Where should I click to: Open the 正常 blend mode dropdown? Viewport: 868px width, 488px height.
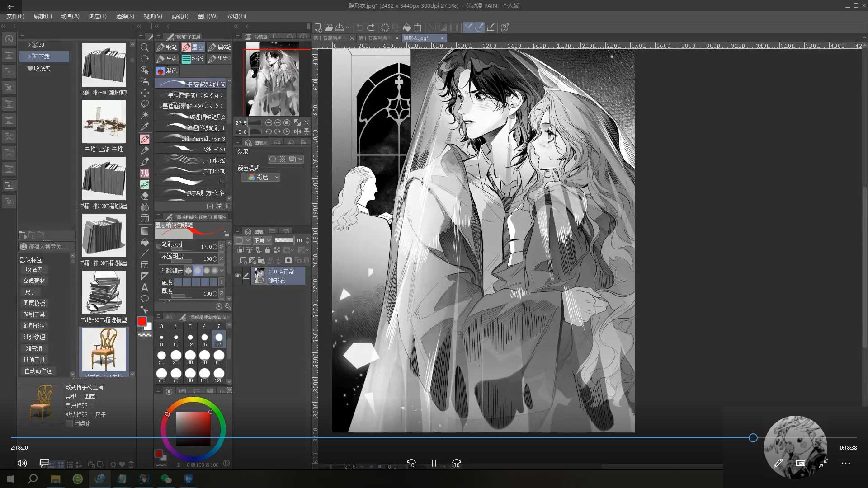262,240
